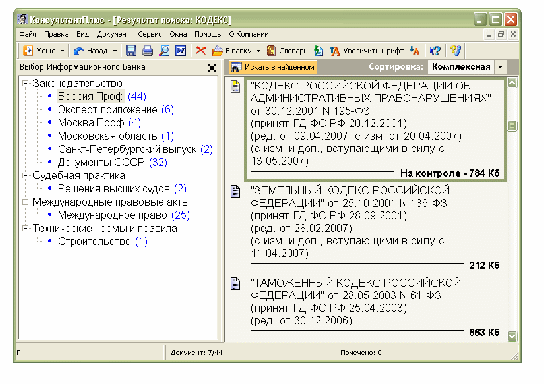Screen dimensions: 544x384
Task: Select the Строительство bank item
Action: [102, 241]
